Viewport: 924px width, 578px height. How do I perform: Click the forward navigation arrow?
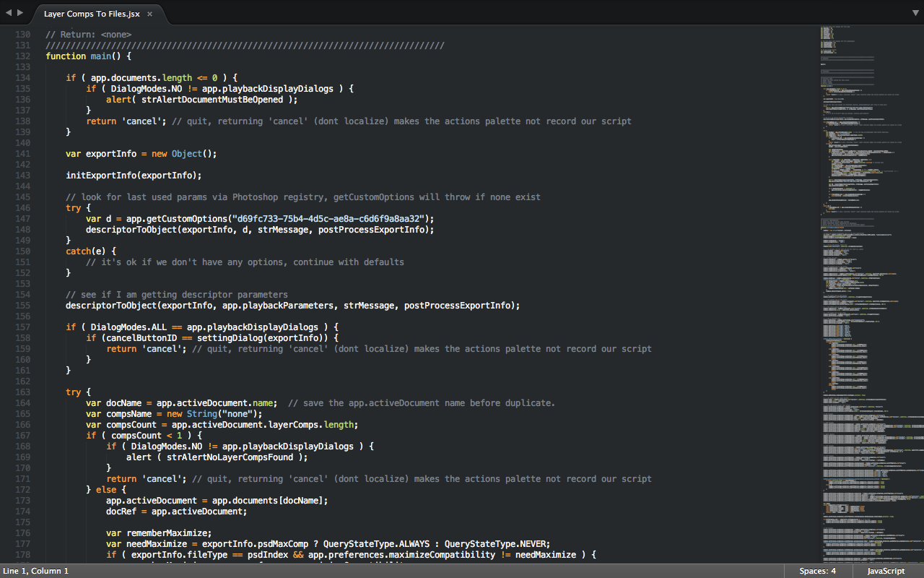(x=19, y=12)
